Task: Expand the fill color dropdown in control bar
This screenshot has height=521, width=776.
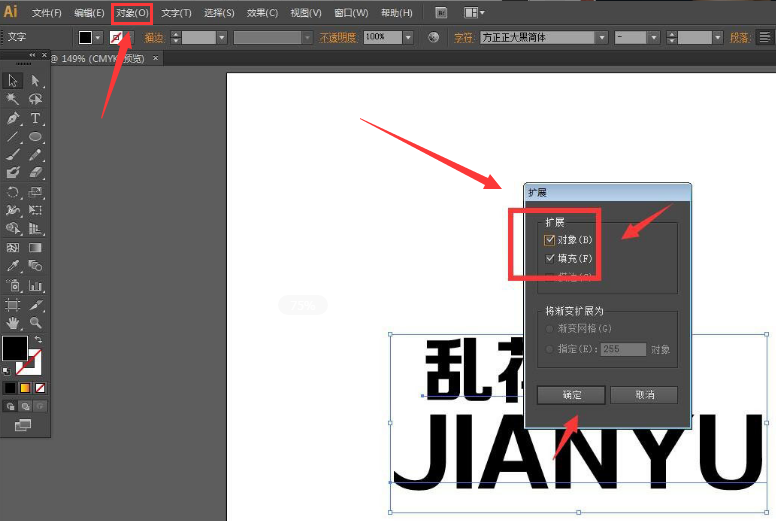Action: coord(98,37)
